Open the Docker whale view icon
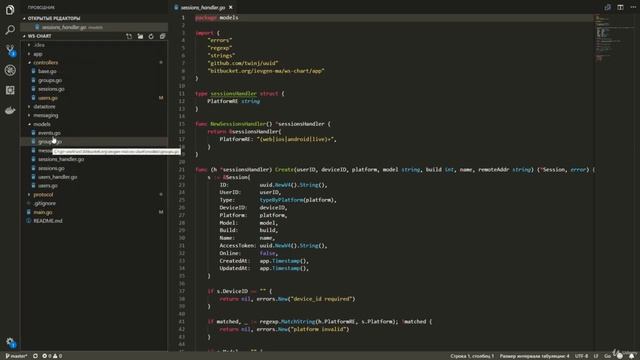This screenshot has height=360, width=640. 10,110
